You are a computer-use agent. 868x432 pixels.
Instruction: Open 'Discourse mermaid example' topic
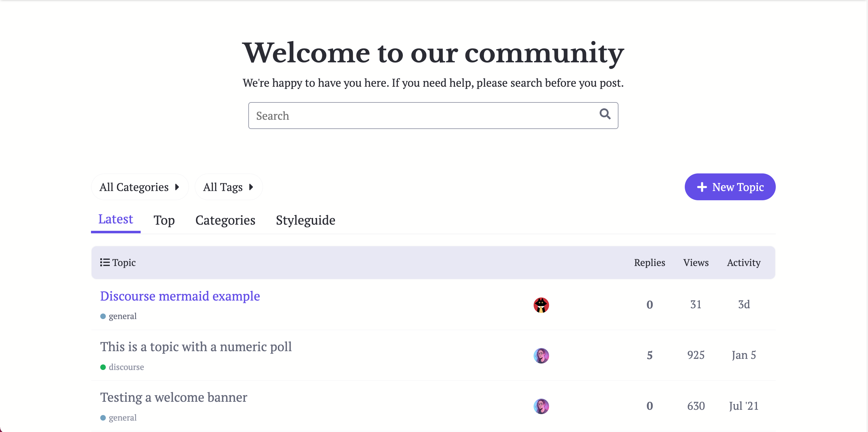click(180, 296)
